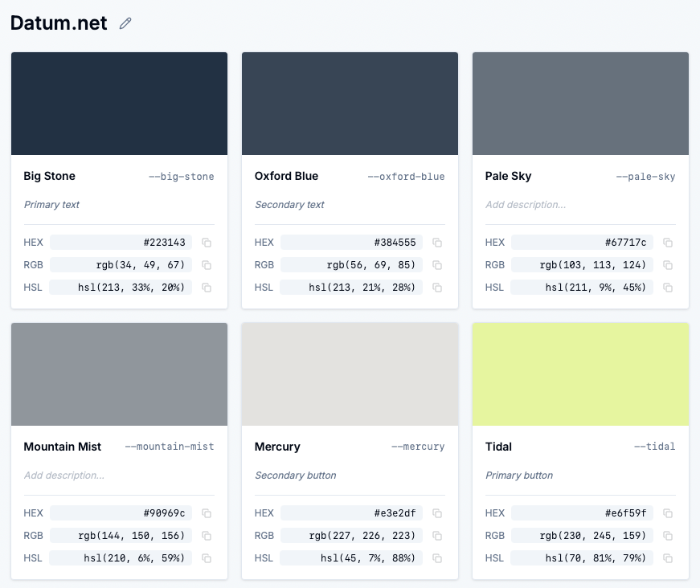Click the rgb(144, 150, 156) field
The image size is (700, 588).
tap(121, 535)
